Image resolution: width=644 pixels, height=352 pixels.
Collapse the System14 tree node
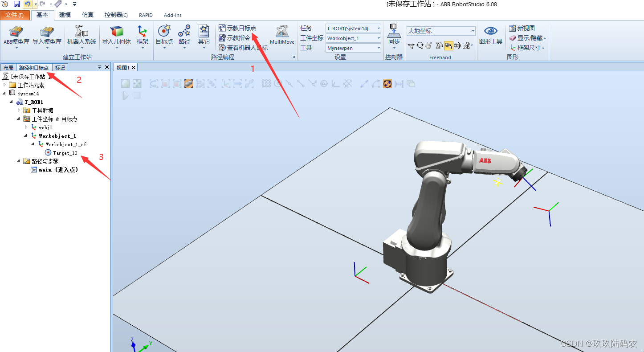click(x=5, y=94)
